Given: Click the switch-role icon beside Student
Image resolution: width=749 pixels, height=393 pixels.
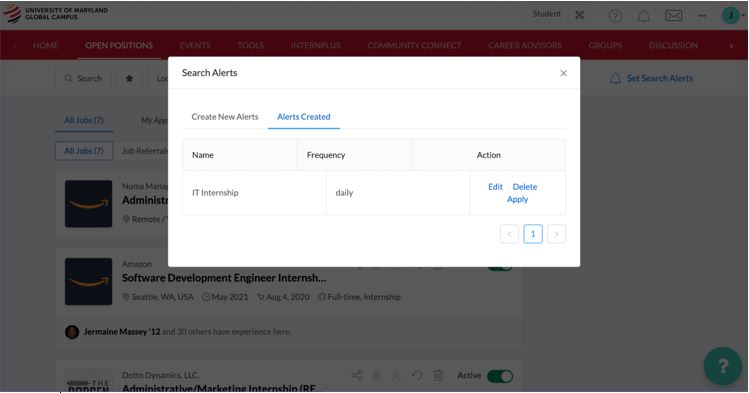Looking at the screenshot, I should coord(579,15).
